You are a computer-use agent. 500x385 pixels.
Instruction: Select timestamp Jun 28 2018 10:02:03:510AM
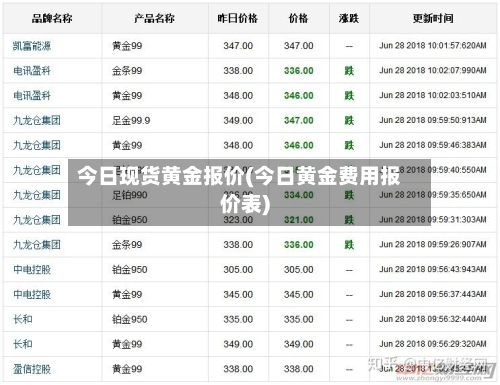433,95
